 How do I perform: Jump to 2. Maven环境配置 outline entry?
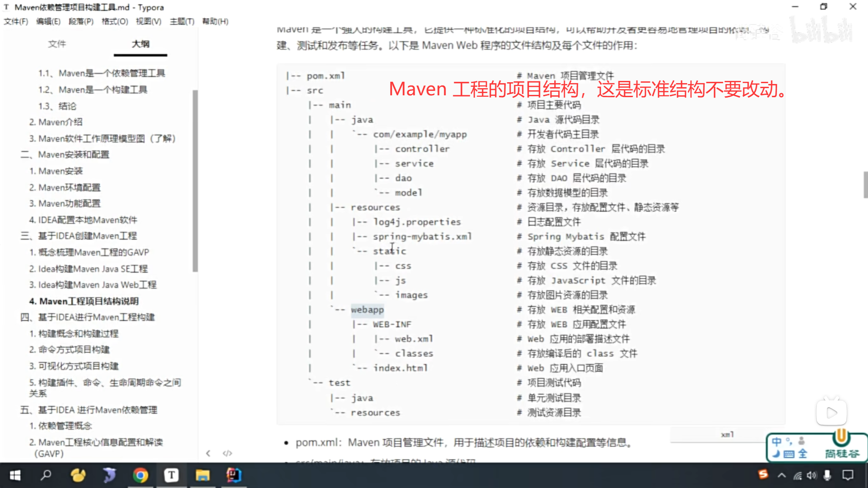65,187
